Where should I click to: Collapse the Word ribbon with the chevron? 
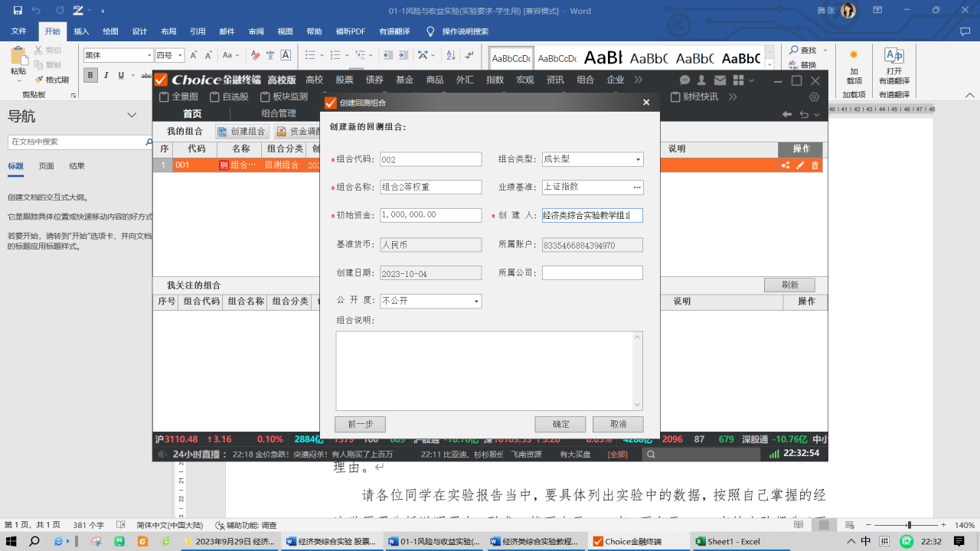(969, 94)
